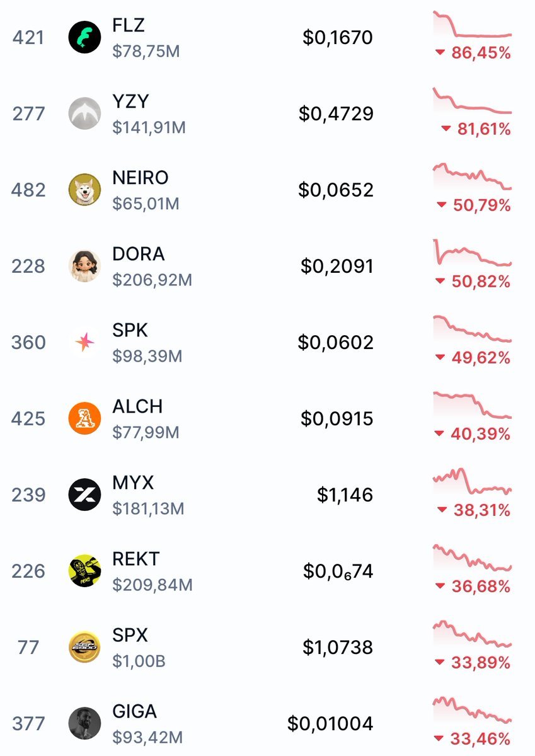
Task: Tap the SPK pink star icon
Action: [84, 342]
